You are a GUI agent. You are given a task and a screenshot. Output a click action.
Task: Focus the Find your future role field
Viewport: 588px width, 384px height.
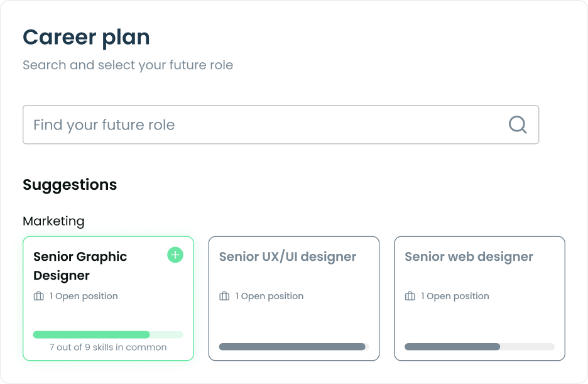[x=281, y=124]
